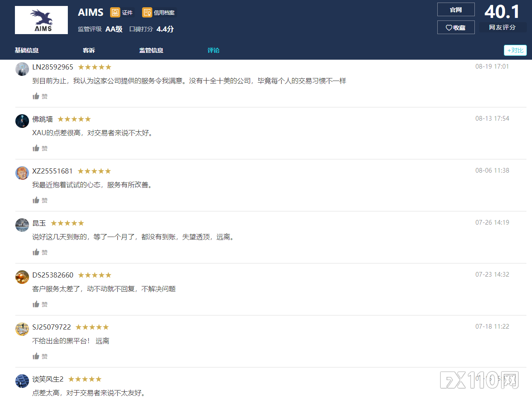This screenshot has width=532, height=399.
Task: Open avatar of user DS25382660
Action: [22, 277]
